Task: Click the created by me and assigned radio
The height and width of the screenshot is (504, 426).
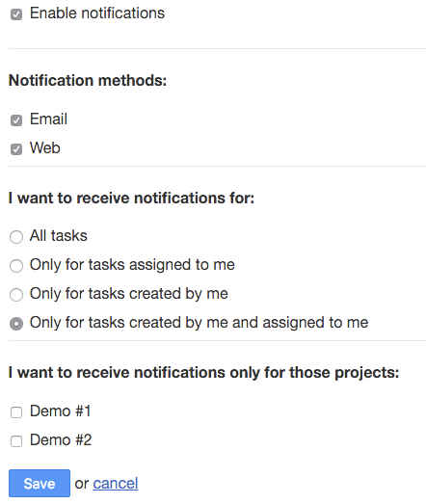Action: [x=16, y=324]
